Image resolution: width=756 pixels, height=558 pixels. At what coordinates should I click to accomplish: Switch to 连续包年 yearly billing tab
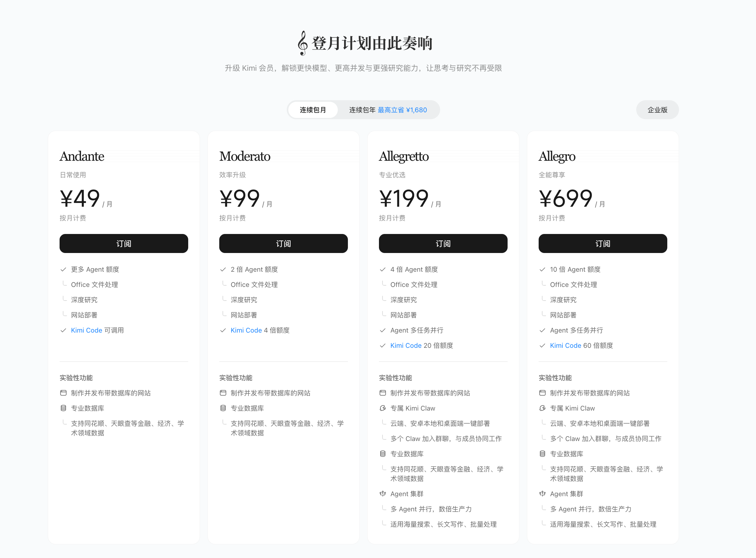point(388,110)
